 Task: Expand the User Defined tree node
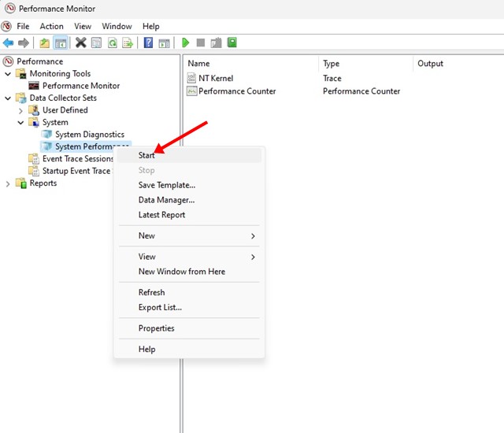pos(20,110)
